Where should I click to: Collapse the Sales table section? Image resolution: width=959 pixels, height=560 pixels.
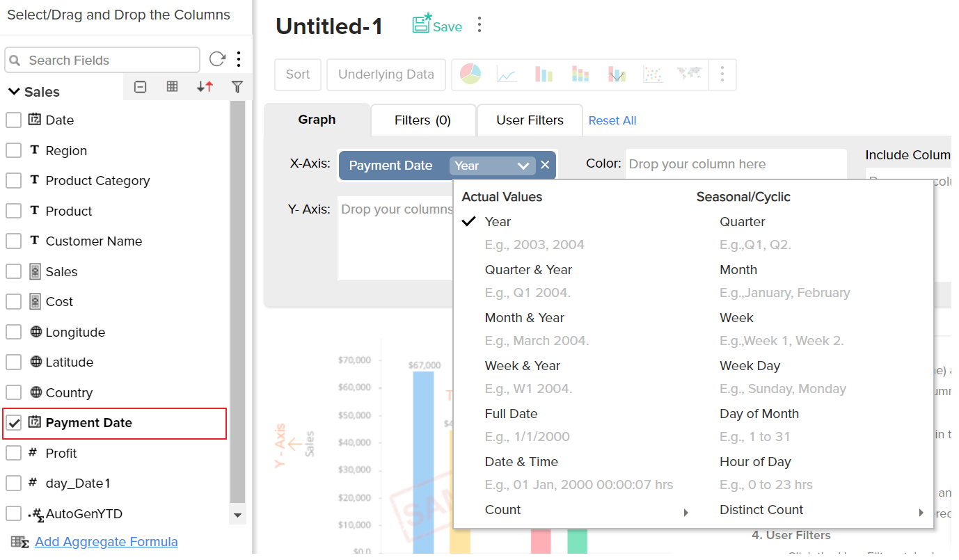click(x=13, y=92)
